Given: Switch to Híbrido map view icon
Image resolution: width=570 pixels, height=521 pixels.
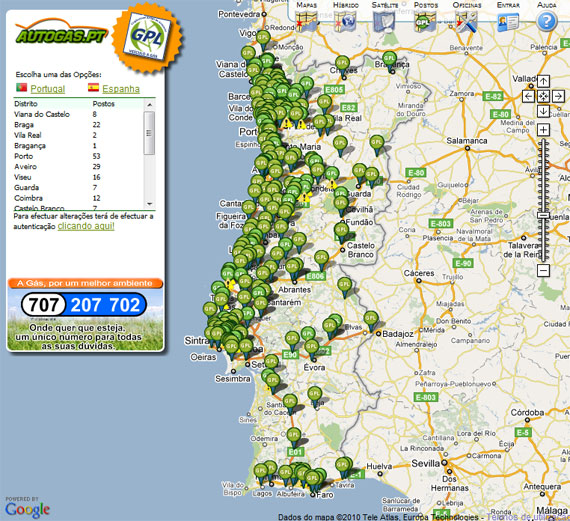Looking at the screenshot, I should 345,21.
